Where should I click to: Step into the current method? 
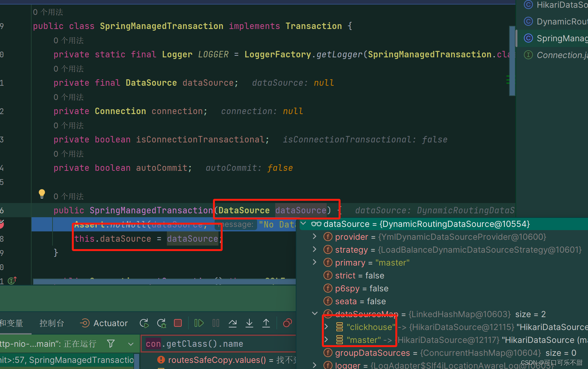coord(249,323)
